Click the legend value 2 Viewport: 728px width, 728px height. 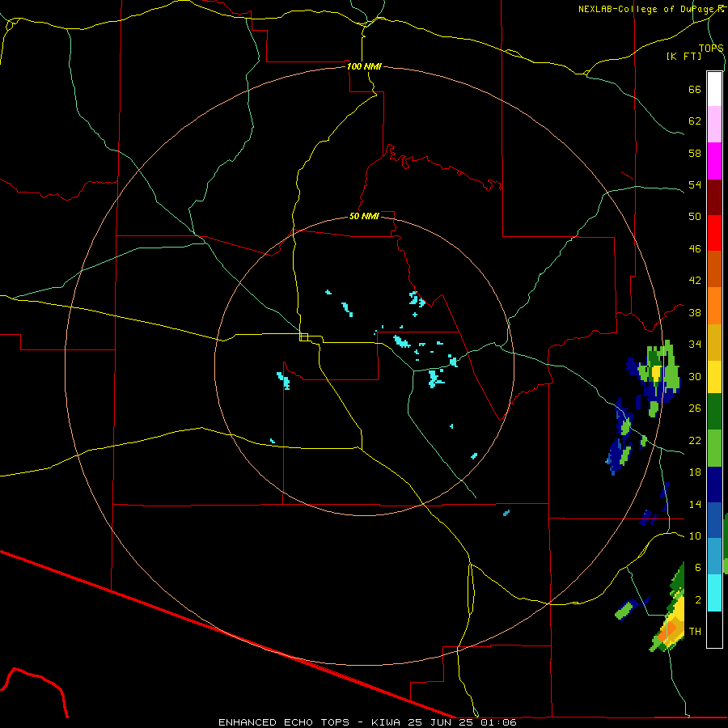coord(698,600)
